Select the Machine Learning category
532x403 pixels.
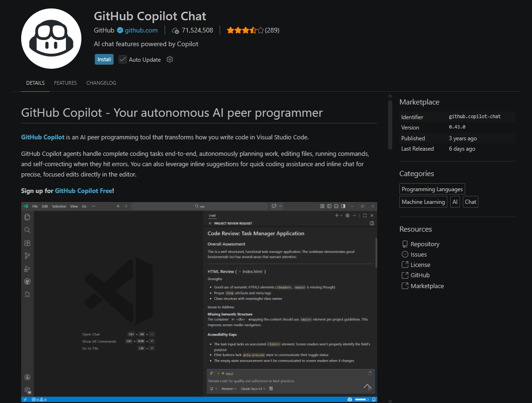(423, 201)
